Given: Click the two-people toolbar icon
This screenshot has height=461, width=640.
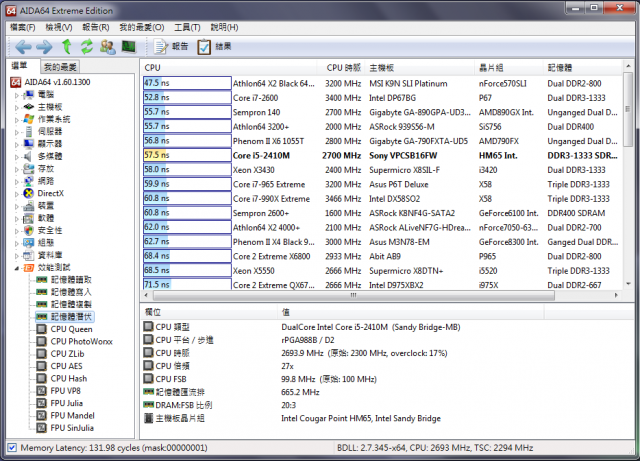Looking at the screenshot, I should (x=108, y=47).
